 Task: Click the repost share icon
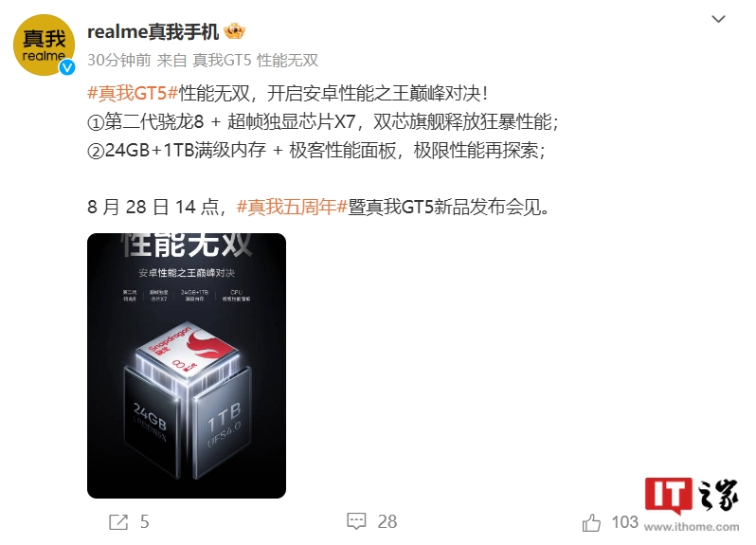coord(118,522)
